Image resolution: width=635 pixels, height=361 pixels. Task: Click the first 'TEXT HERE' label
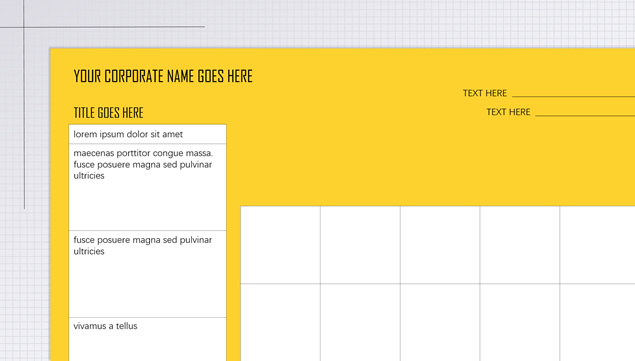click(485, 93)
